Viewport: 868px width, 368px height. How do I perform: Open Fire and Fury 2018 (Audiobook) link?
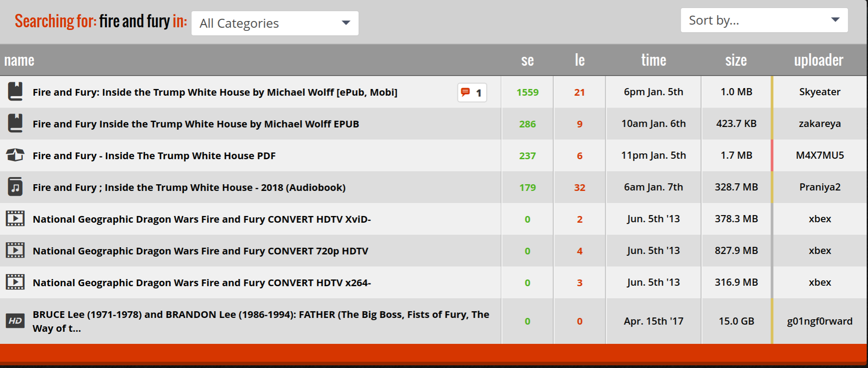click(x=189, y=187)
